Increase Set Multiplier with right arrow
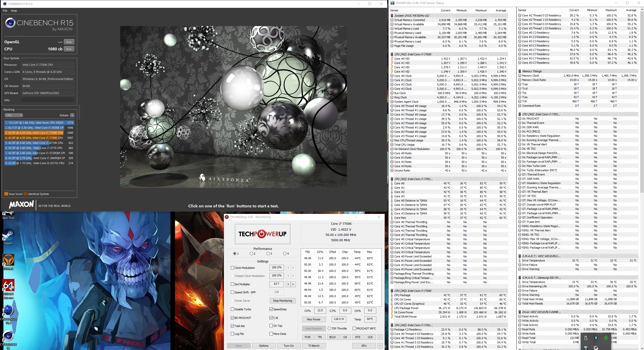 click(x=293, y=284)
